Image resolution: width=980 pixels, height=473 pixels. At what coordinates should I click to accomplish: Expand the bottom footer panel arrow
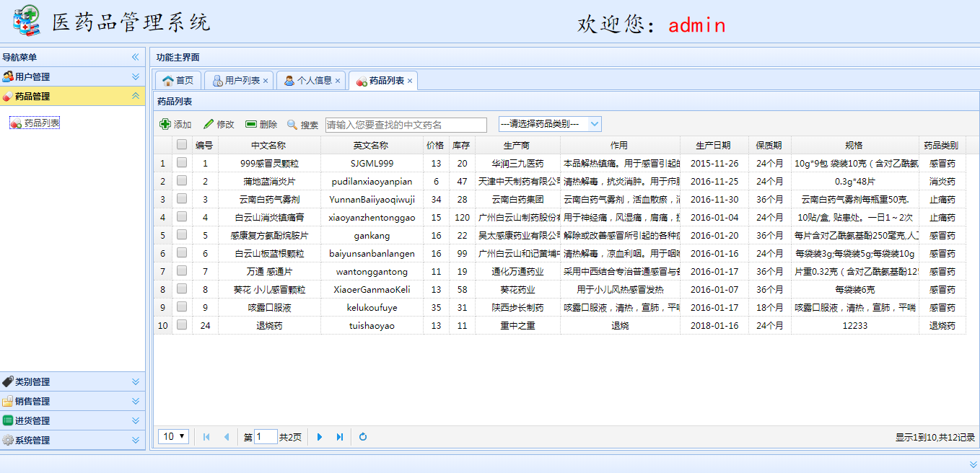pyautogui.click(x=974, y=464)
